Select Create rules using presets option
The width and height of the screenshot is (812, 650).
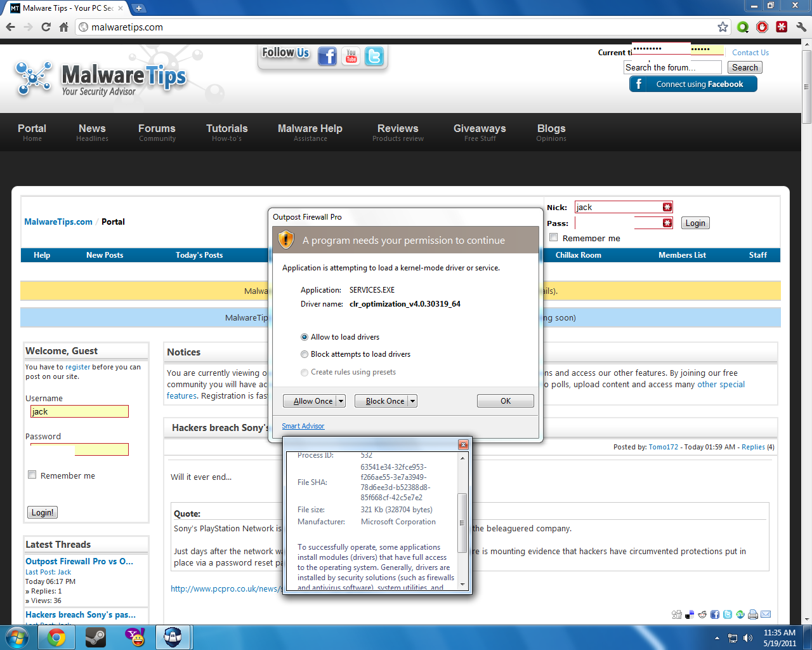coord(304,372)
